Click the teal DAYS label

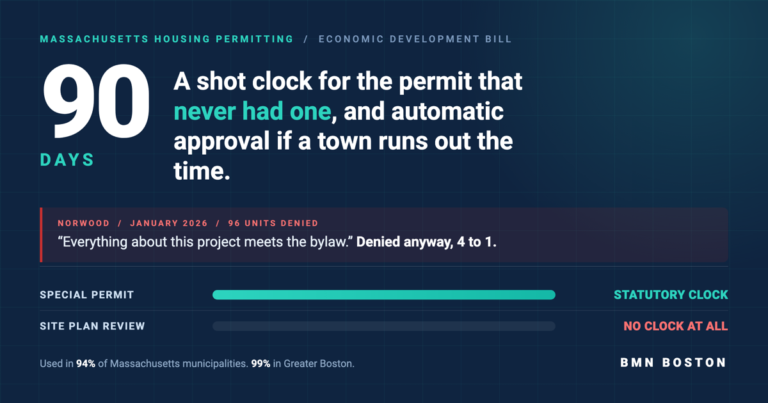[67, 160]
